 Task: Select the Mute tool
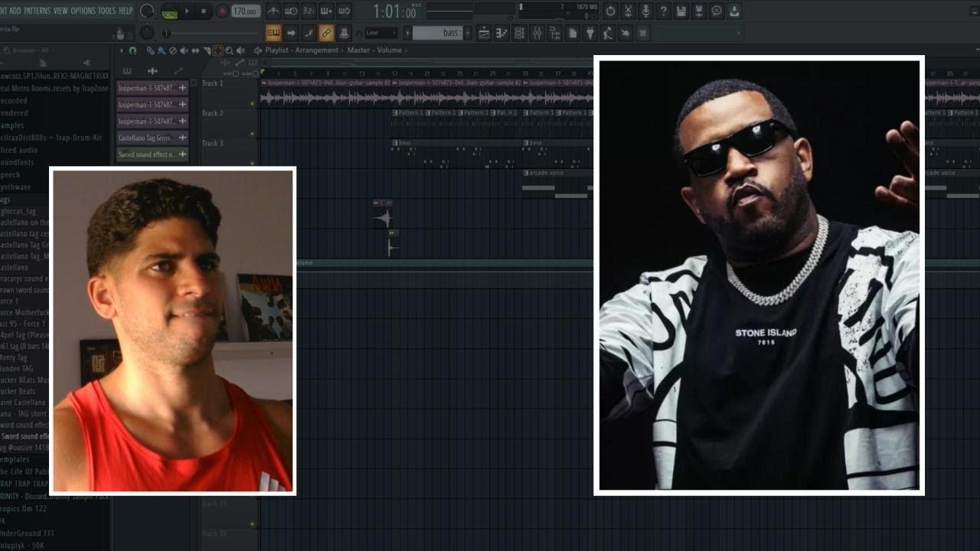184,51
